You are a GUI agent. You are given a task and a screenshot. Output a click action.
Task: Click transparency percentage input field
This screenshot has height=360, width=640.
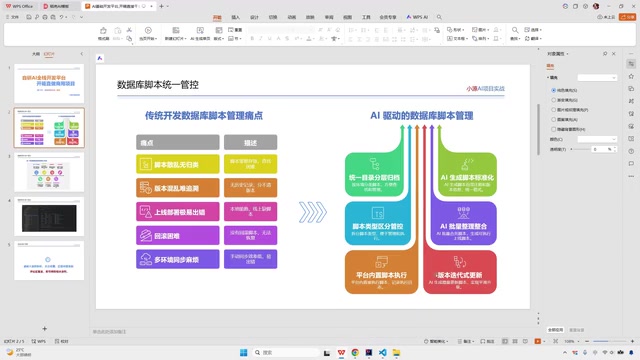point(601,149)
